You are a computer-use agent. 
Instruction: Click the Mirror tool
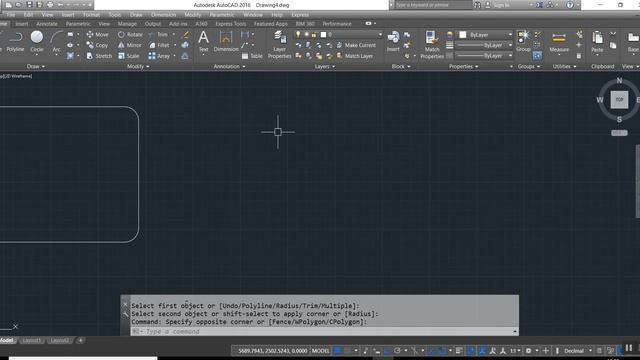pos(129,45)
